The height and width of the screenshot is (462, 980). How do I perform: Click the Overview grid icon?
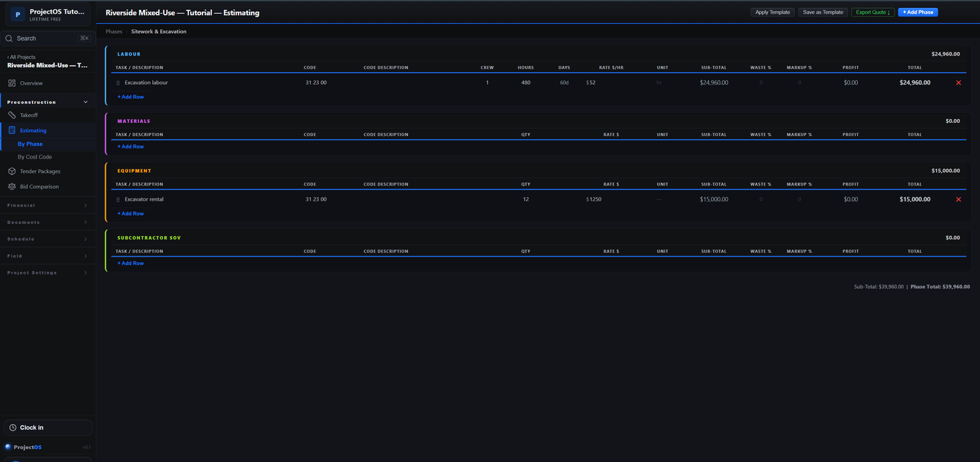pos(12,83)
